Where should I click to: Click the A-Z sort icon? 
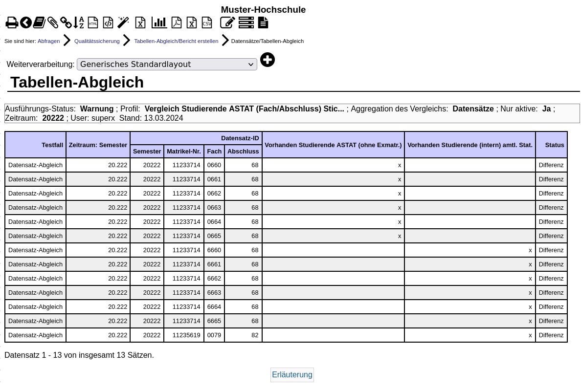[79, 22]
